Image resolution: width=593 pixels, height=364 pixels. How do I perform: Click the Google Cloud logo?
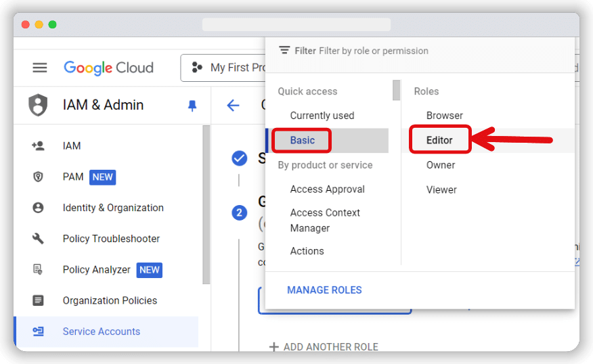click(108, 68)
